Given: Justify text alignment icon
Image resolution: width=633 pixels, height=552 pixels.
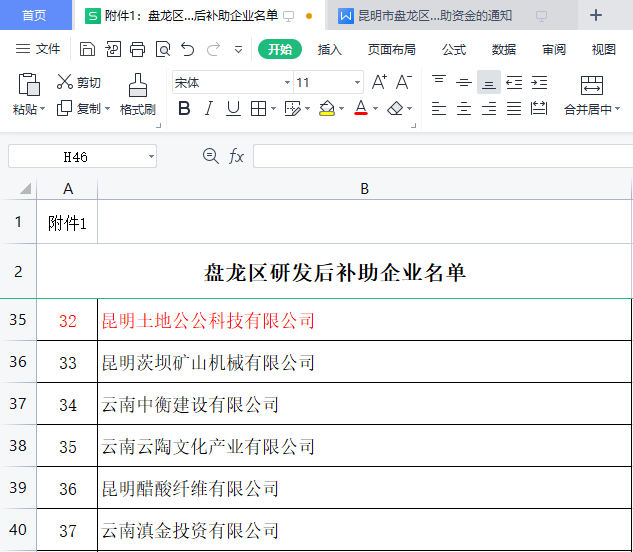Looking at the screenshot, I should 514,108.
